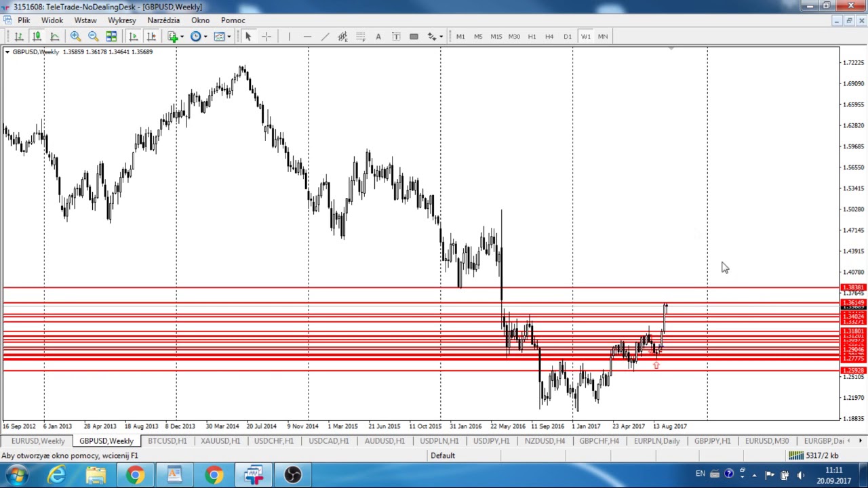Select bar chart display mode
Image resolution: width=868 pixels, height=488 pixels.
19,37
